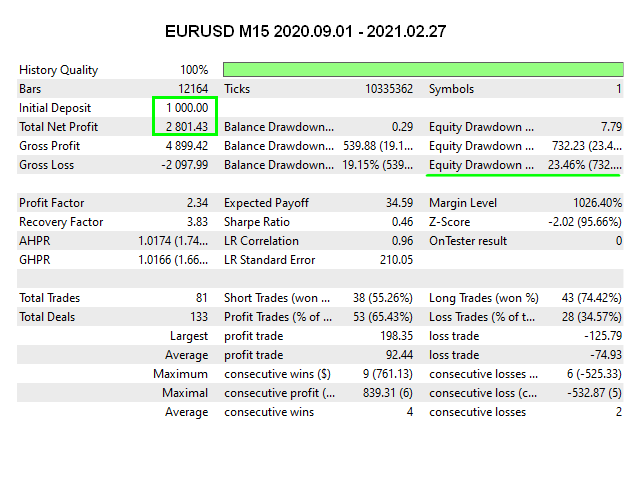
Task: Click the Balance Drawdown value '539.88 (19.1...'
Action: (378, 146)
